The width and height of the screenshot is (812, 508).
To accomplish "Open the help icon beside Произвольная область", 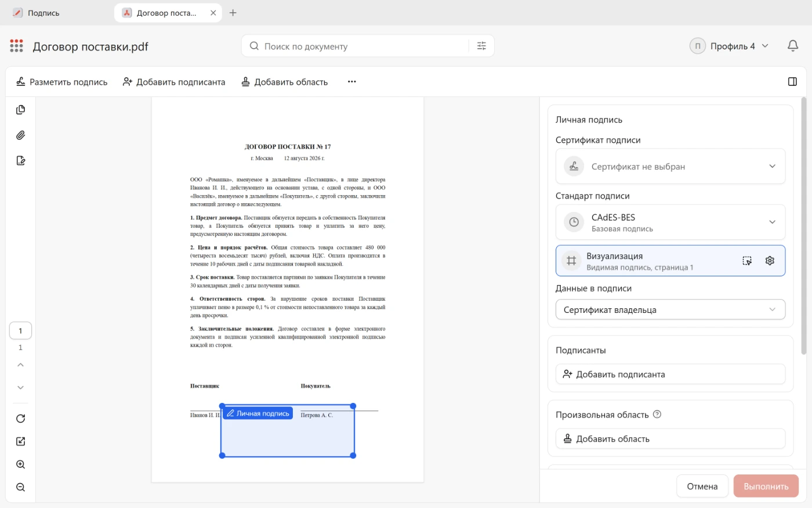I will coord(657,415).
